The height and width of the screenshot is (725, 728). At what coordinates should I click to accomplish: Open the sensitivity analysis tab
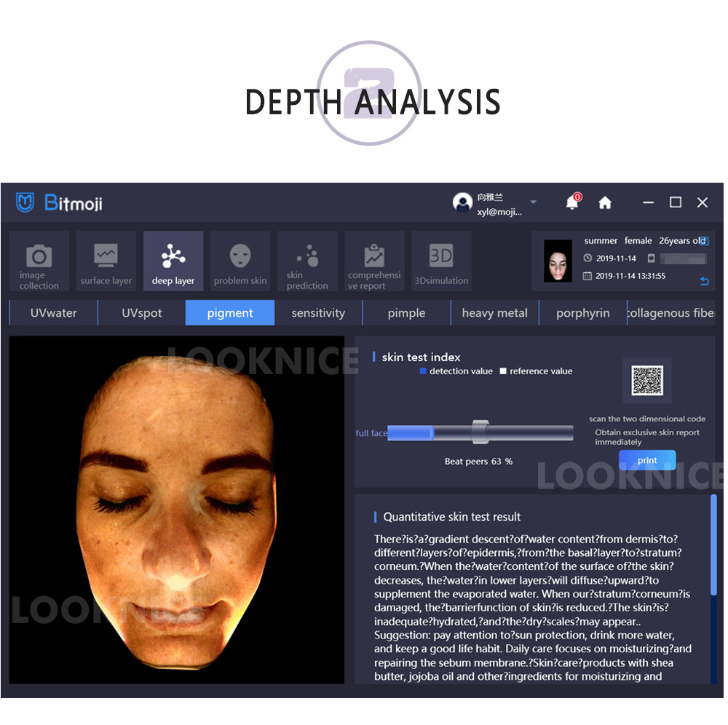coord(318,312)
